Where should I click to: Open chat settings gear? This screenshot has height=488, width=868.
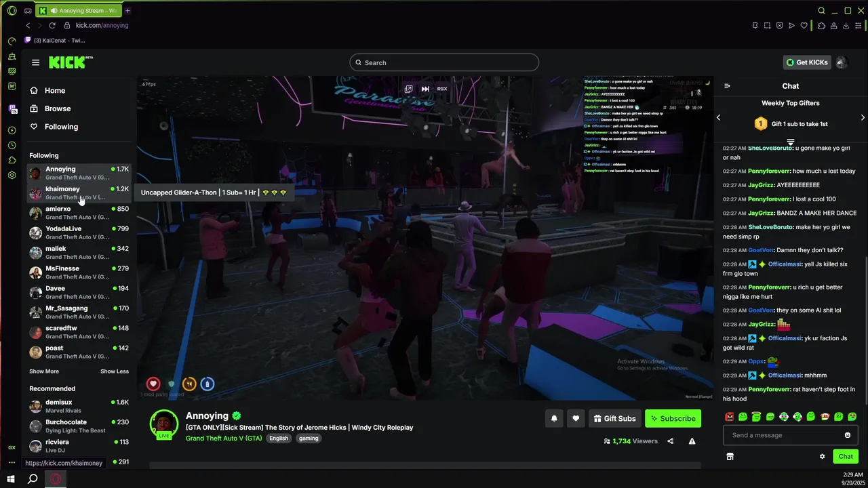click(823, 457)
